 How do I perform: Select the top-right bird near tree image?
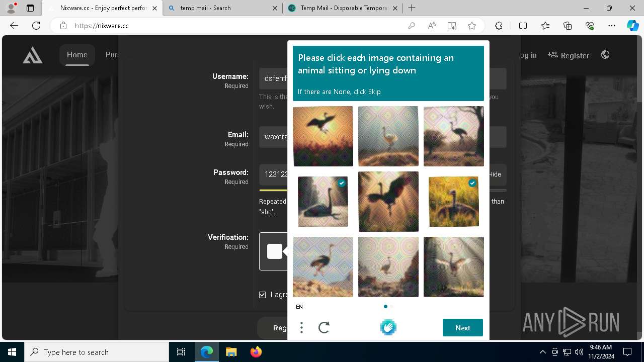(x=454, y=136)
